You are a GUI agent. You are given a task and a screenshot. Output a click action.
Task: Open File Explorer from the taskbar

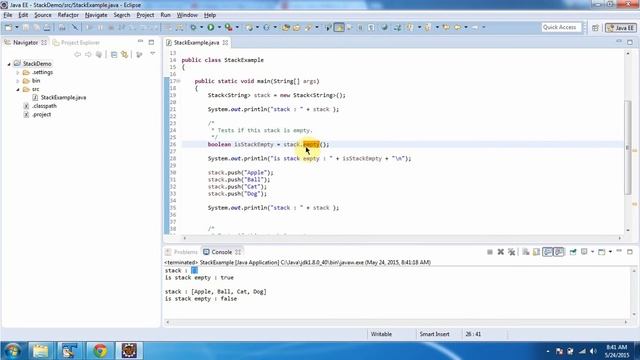point(40,351)
